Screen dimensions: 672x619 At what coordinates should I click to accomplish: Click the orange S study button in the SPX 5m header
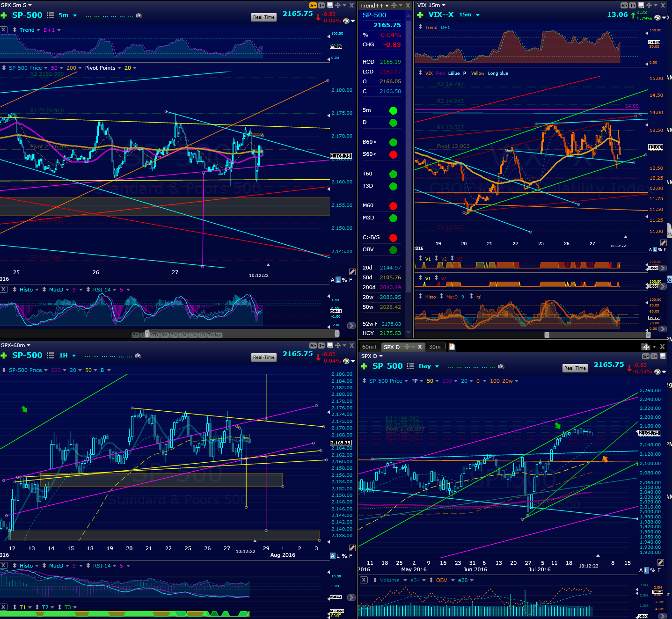[313, 5]
